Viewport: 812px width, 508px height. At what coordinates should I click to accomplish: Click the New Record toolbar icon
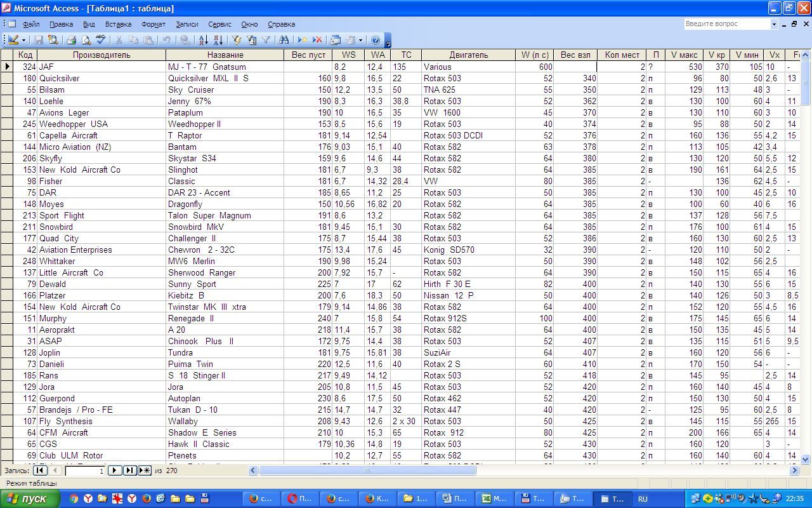tap(303, 40)
